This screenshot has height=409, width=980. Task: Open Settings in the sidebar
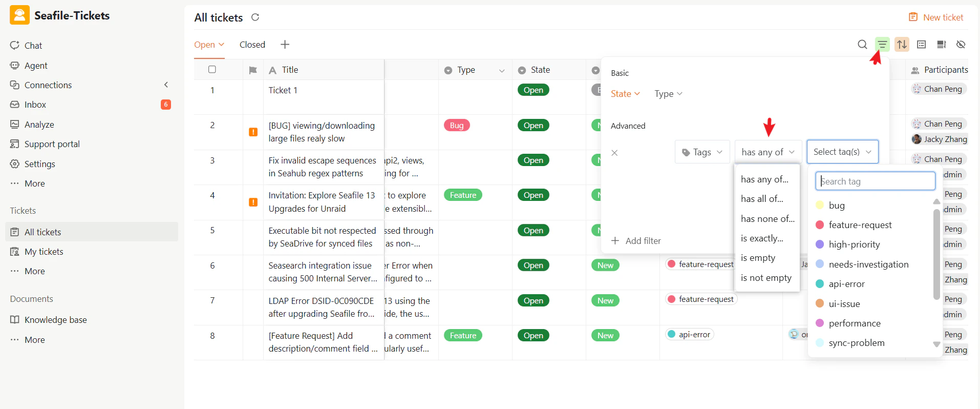click(x=40, y=164)
